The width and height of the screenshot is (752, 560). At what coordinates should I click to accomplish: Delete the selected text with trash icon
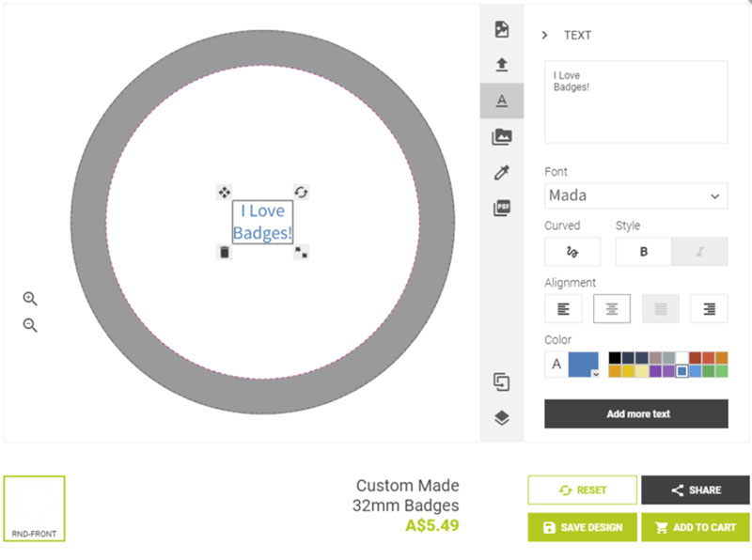pyautogui.click(x=224, y=252)
